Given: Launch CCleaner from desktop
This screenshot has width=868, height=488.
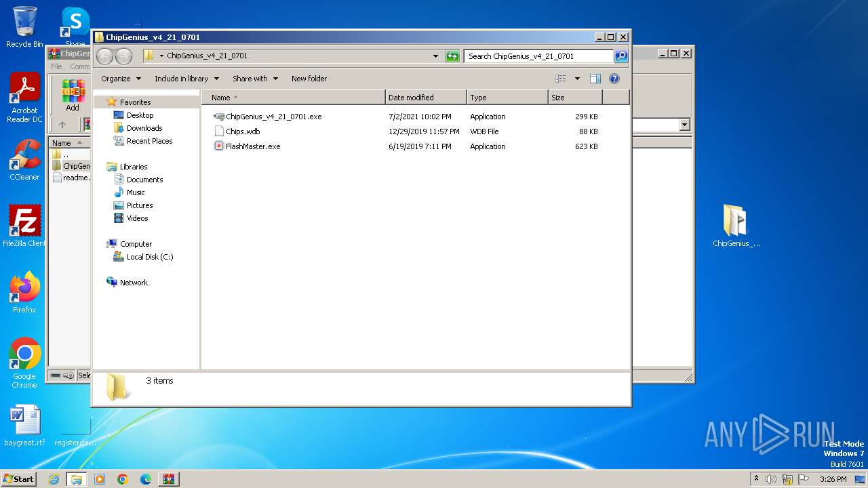Looking at the screenshot, I should (x=24, y=161).
